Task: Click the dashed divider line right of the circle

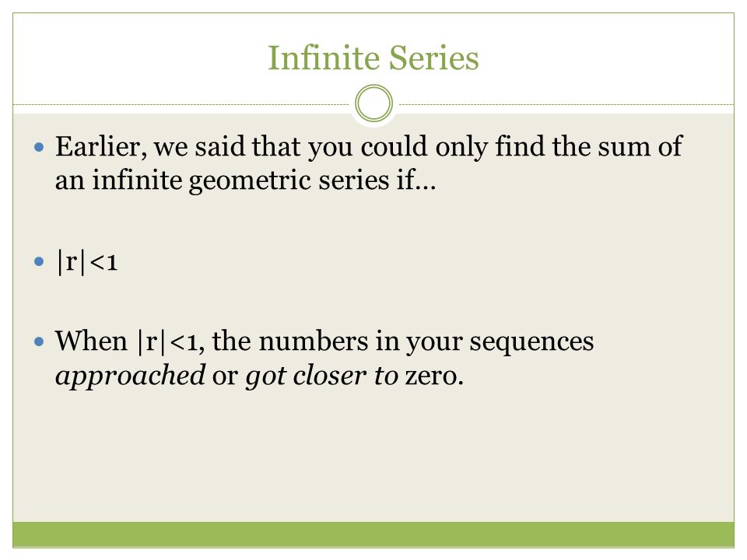Action: point(566,104)
